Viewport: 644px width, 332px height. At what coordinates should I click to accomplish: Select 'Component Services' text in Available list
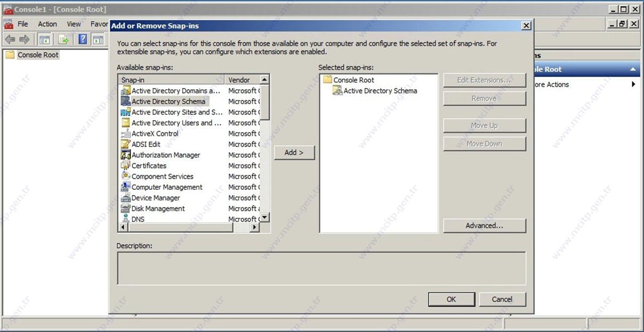pos(163,176)
